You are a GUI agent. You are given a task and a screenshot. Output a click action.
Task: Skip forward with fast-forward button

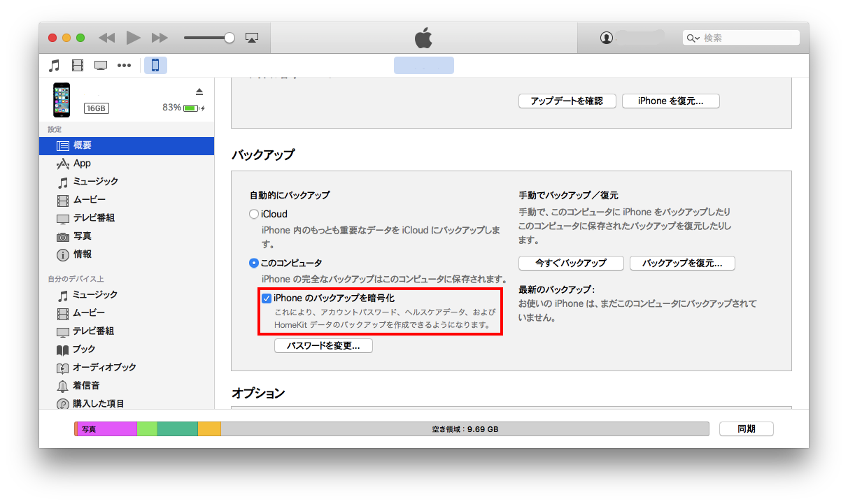tap(160, 38)
